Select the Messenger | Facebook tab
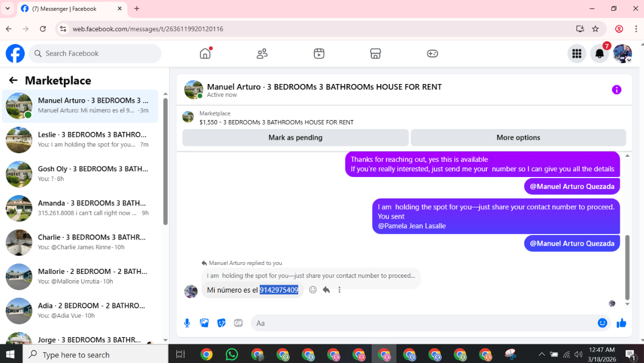The image size is (644, 363). (x=72, y=8)
